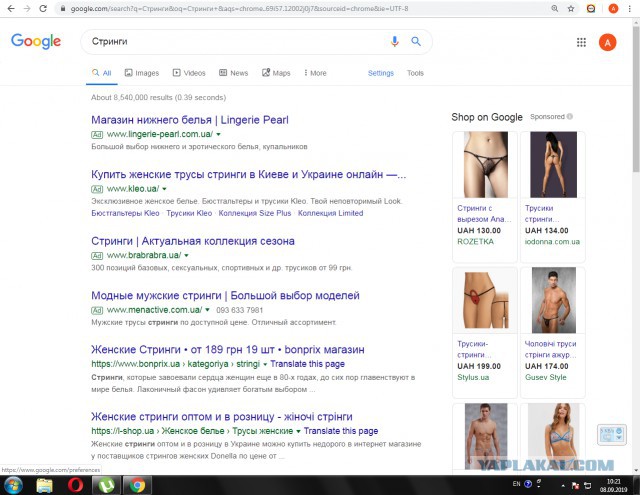Switch to Chrome in the taskbar
This screenshot has width=640, height=495.
click(138, 486)
